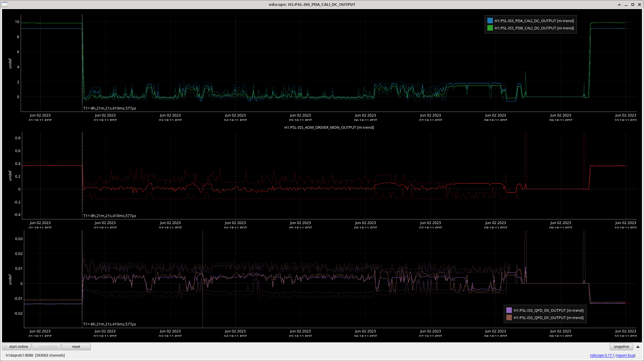Click the snapshot button
This screenshot has height=361, width=644.
tap(621, 346)
